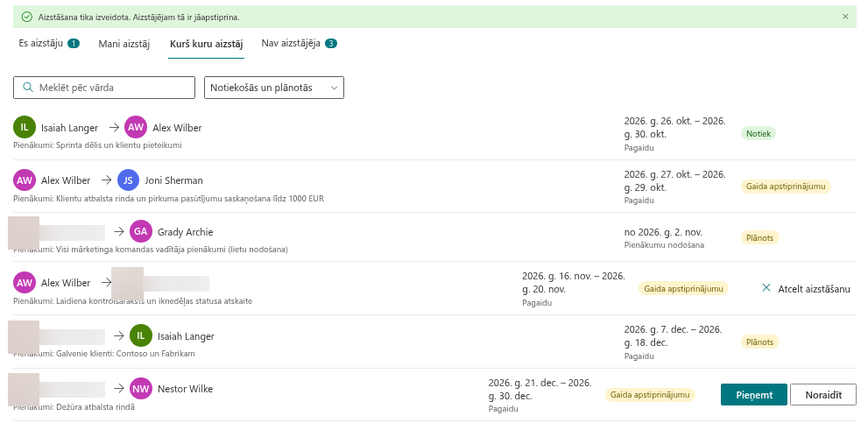This screenshot has height=430, width=868.
Task: Click Gaida apstiprinājumu badge in Joni Sherman row
Action: pos(786,186)
